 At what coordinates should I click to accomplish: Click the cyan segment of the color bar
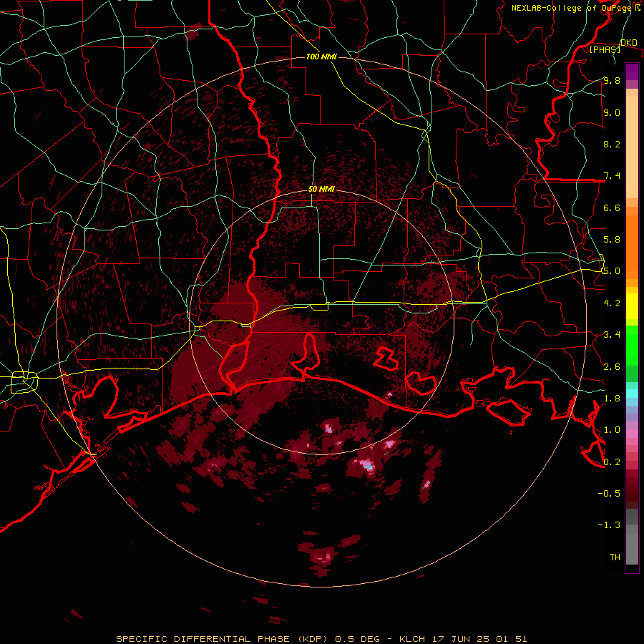[632, 394]
